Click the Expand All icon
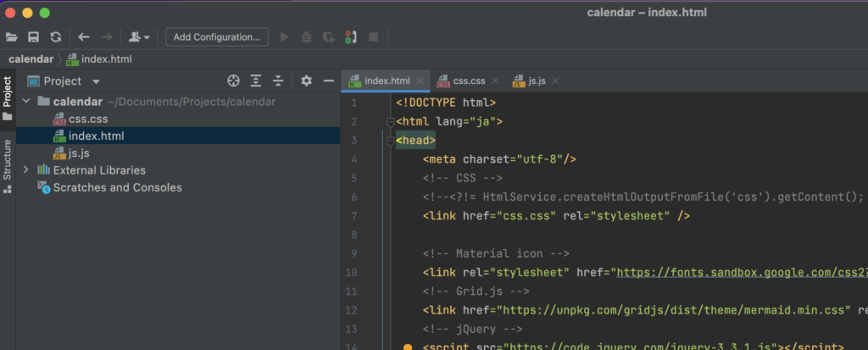868x350 pixels. click(256, 81)
